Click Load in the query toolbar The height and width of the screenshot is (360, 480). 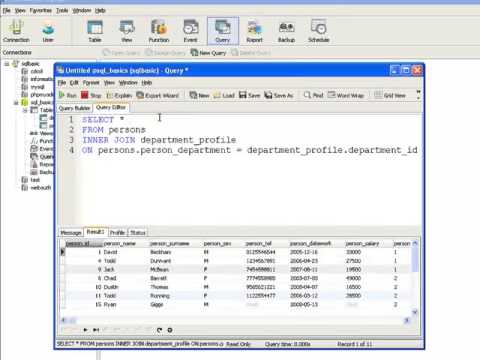[x=224, y=95]
